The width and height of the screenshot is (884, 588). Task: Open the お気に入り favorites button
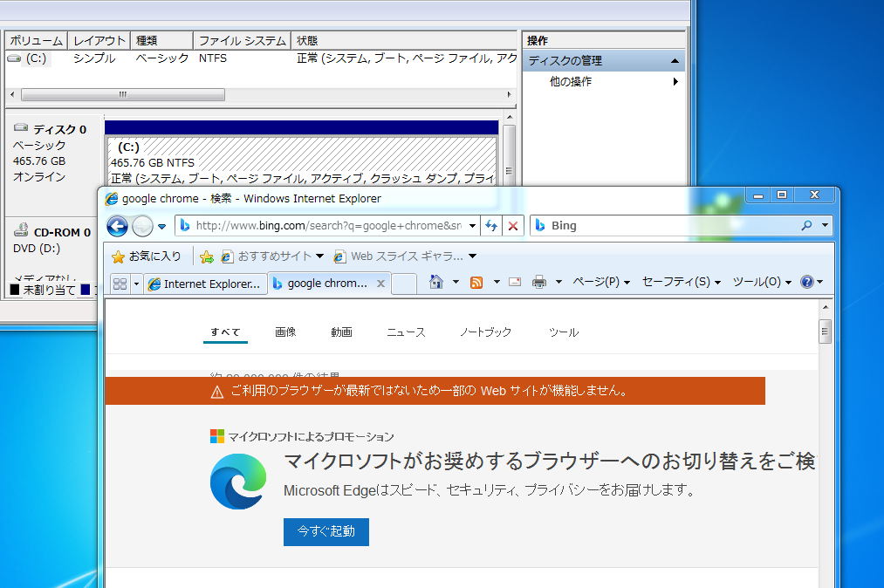tap(147, 256)
